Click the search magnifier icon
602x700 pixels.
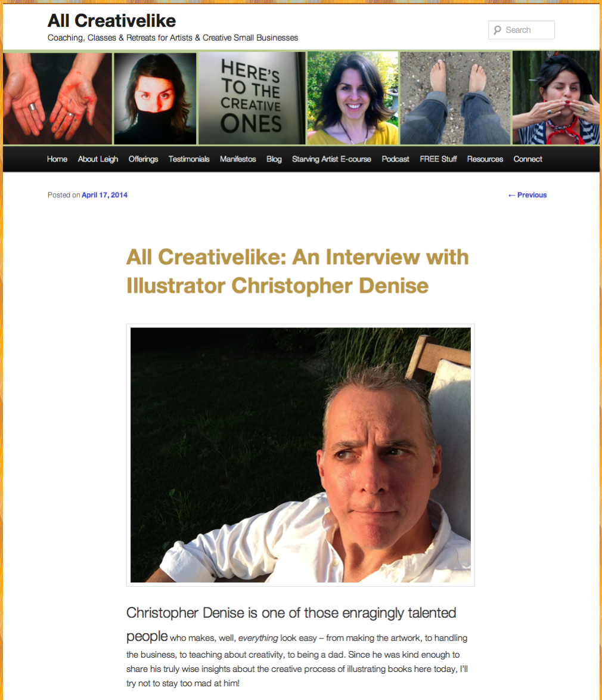click(497, 30)
